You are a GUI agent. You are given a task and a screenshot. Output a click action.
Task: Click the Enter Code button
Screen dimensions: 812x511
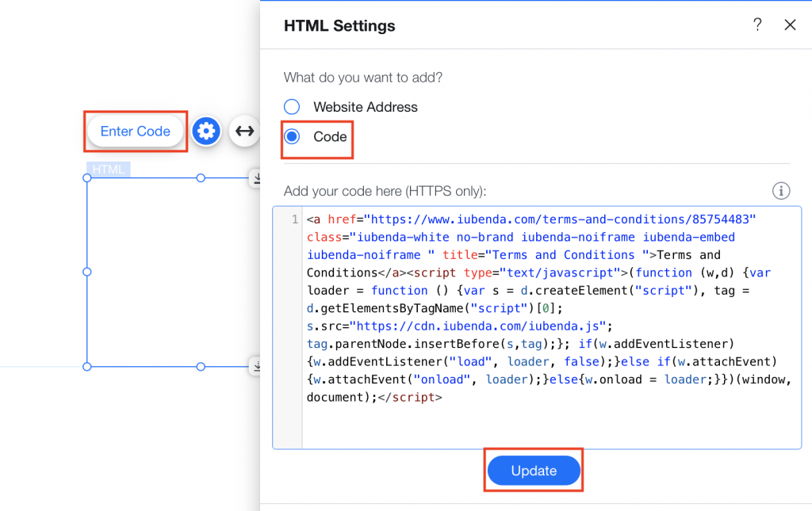(x=135, y=131)
